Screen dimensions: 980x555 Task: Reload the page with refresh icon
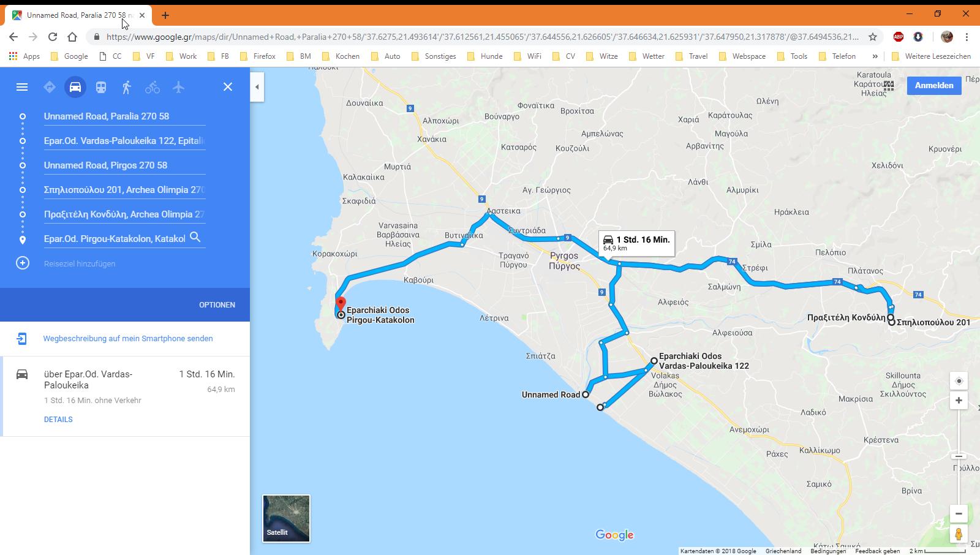53,37
